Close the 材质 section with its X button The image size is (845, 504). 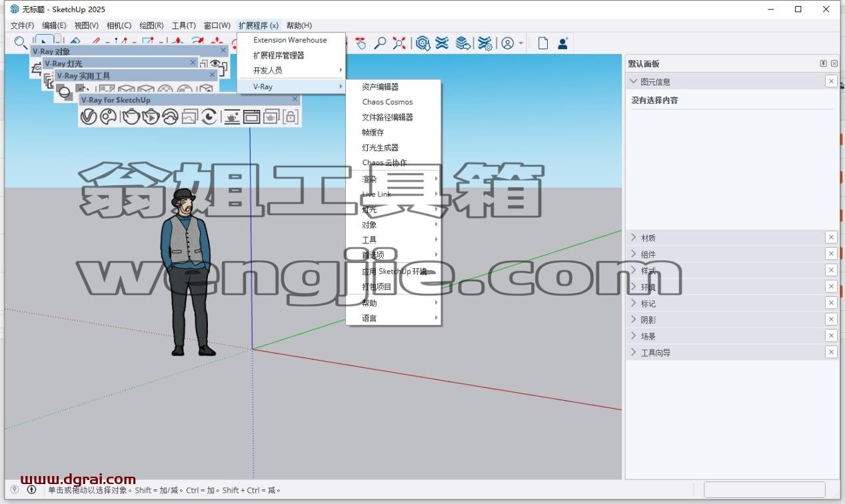(831, 237)
